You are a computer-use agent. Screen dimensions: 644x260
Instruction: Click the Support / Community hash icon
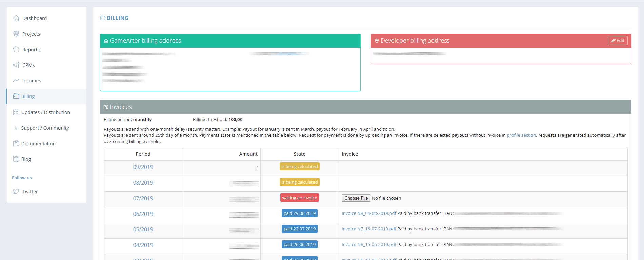coord(16,128)
